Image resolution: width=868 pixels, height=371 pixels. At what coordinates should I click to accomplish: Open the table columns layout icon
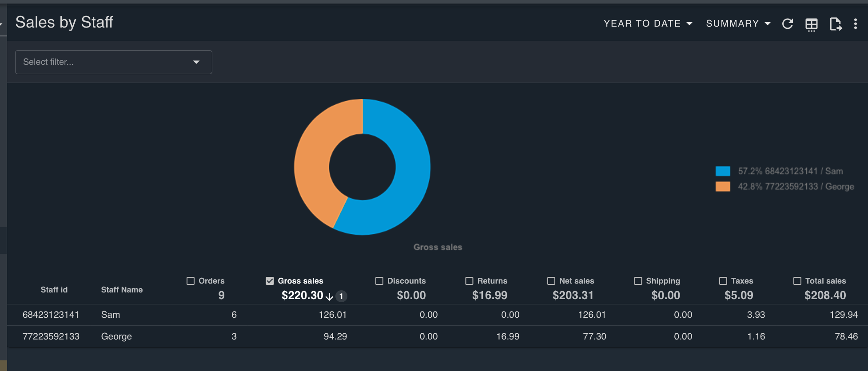(x=811, y=24)
